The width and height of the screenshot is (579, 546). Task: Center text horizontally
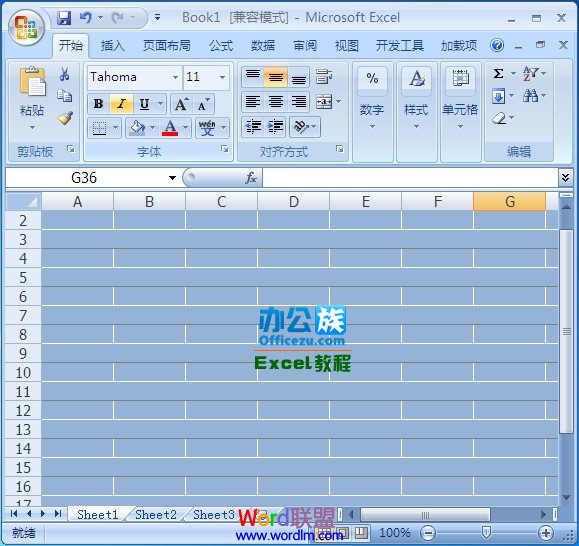[275, 102]
